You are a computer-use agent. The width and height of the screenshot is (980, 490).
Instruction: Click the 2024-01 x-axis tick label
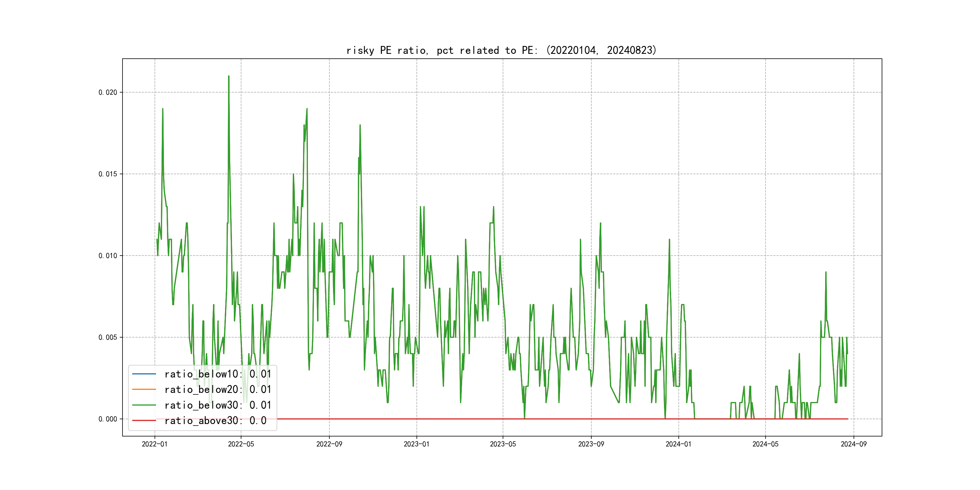pyautogui.click(x=678, y=444)
